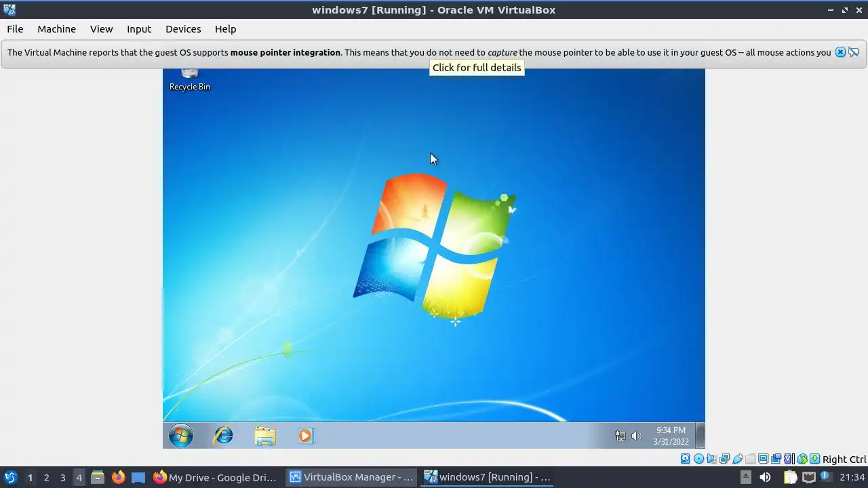868x488 pixels.
Task: Open the VirtualBox window icon in title bar
Action: (9, 9)
